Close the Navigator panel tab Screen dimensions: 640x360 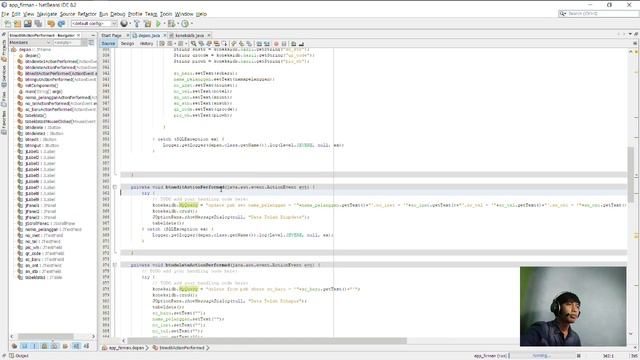(78, 36)
